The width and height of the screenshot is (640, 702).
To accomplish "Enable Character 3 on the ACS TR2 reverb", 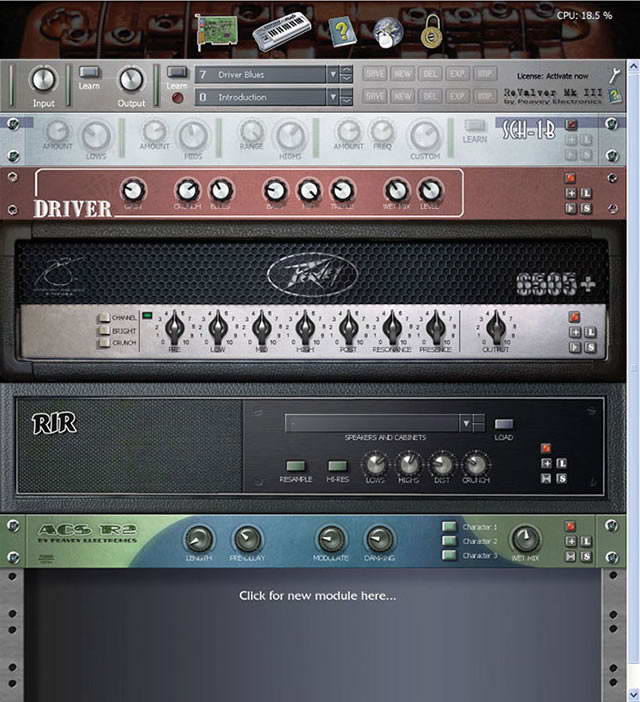I will tap(449, 555).
